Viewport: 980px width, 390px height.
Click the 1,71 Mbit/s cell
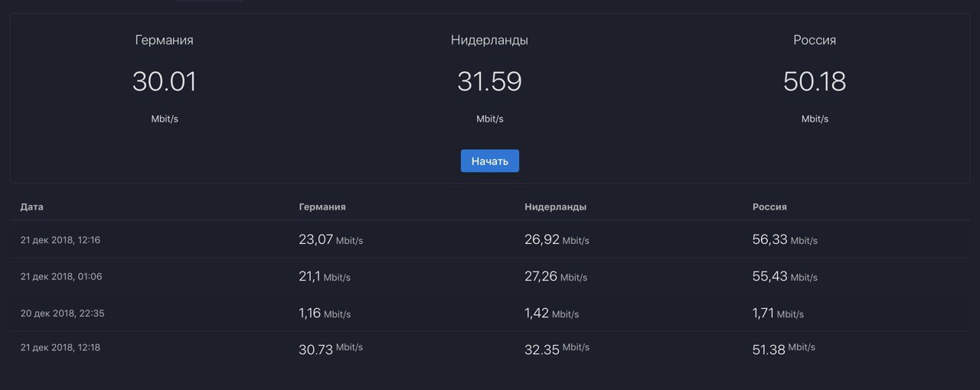tap(778, 313)
